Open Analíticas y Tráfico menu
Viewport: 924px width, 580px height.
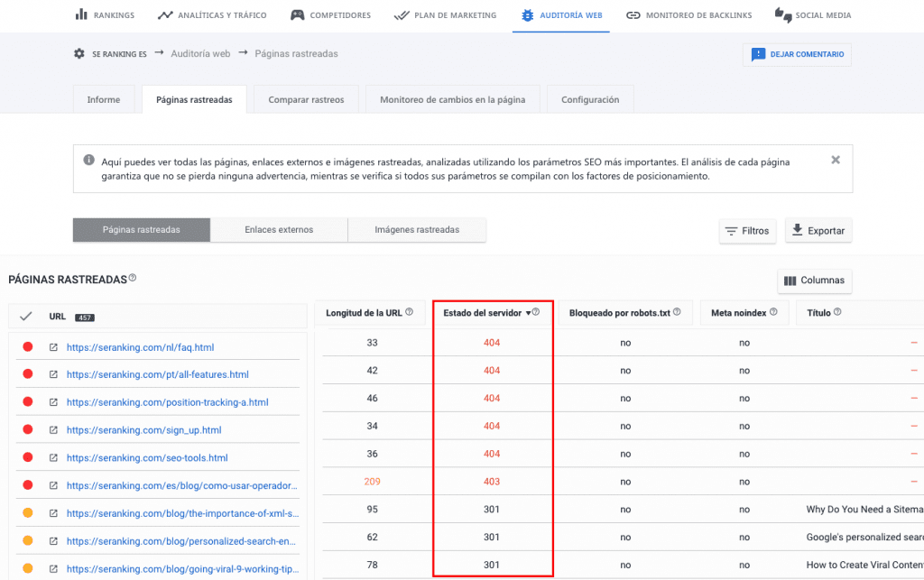212,14
